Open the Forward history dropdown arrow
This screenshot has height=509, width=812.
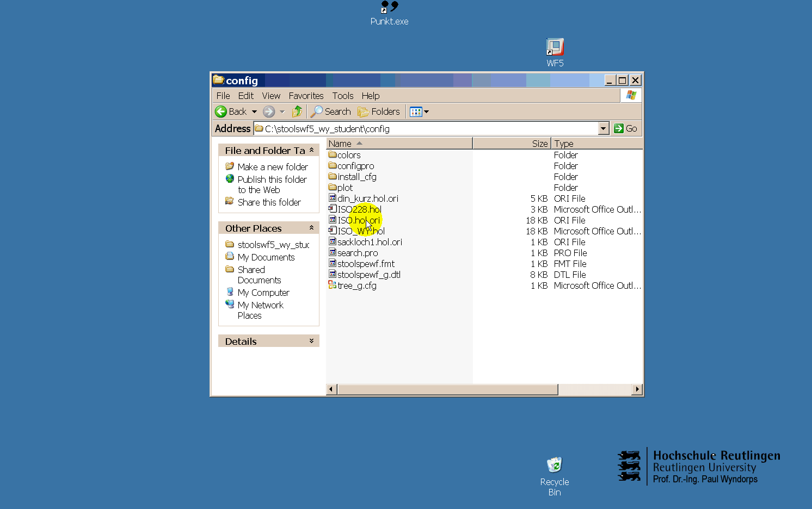pyautogui.click(x=282, y=111)
